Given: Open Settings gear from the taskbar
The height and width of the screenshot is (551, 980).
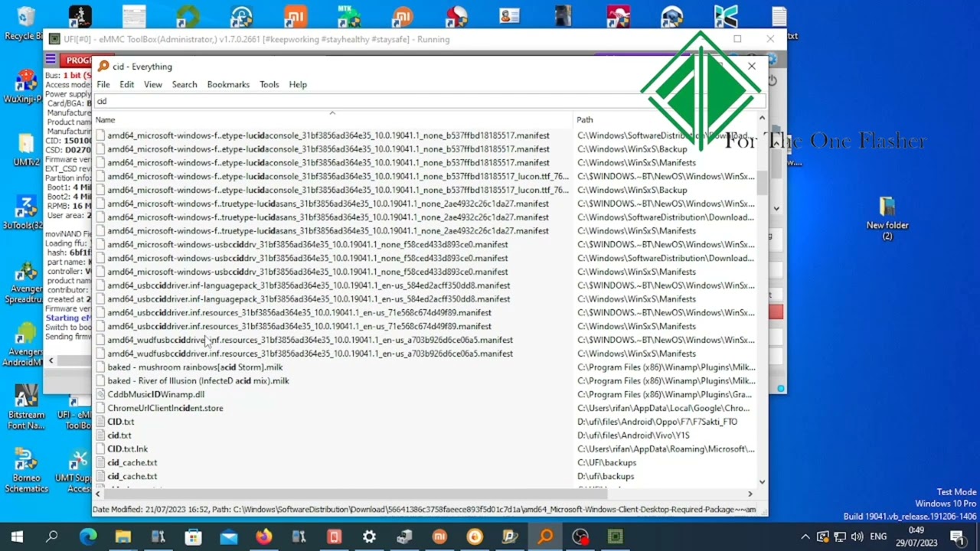Looking at the screenshot, I should point(369,536).
